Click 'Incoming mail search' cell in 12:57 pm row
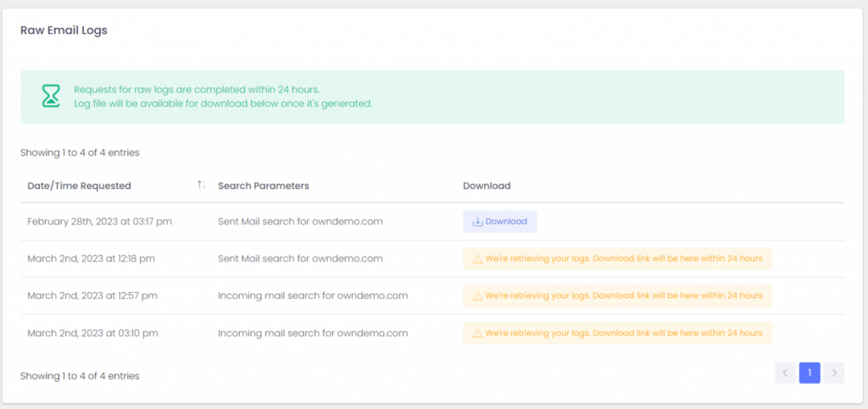 click(x=313, y=296)
